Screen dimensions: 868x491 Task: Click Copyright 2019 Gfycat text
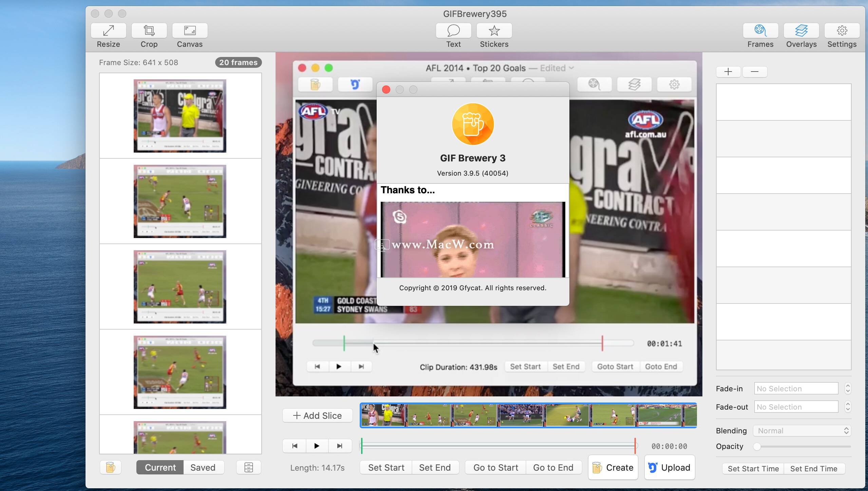[473, 288]
